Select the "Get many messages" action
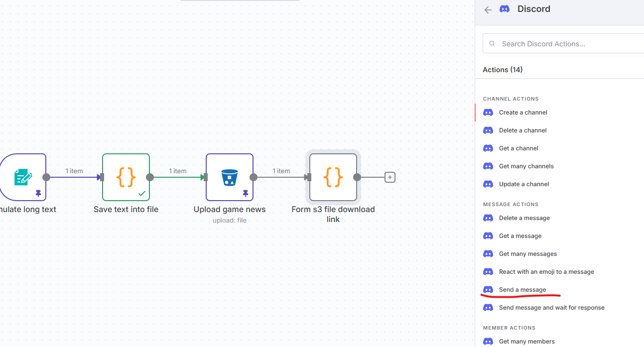644x347 pixels. coord(527,253)
